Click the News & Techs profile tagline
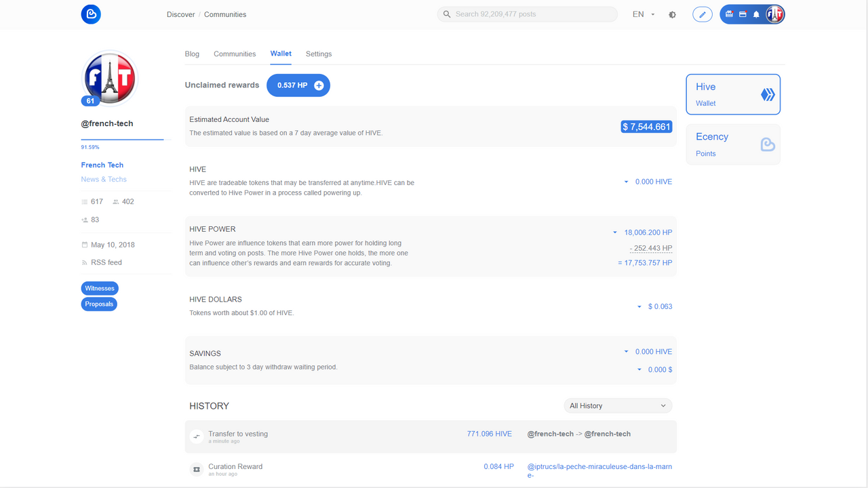 (104, 179)
